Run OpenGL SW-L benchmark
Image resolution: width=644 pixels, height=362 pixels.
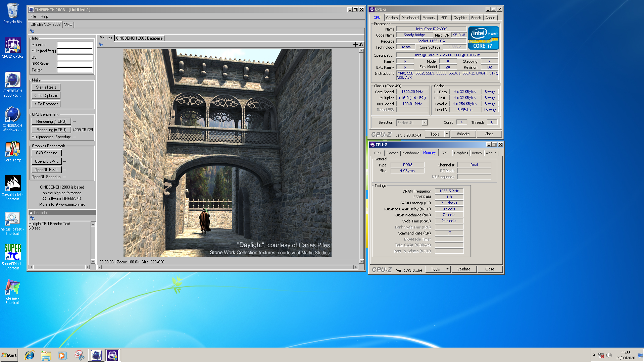tap(47, 161)
